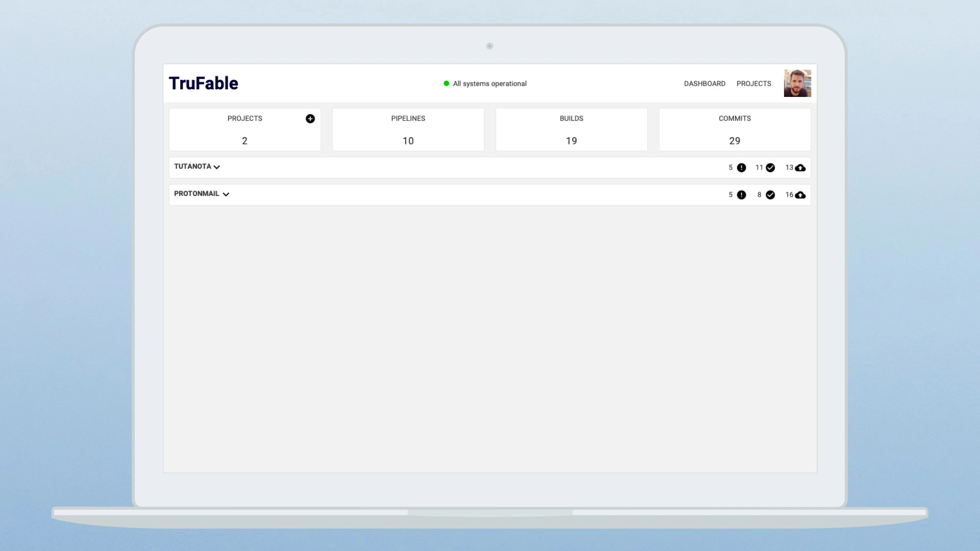Click the TruFable logo
This screenshot has height=551, width=980.
204,83
